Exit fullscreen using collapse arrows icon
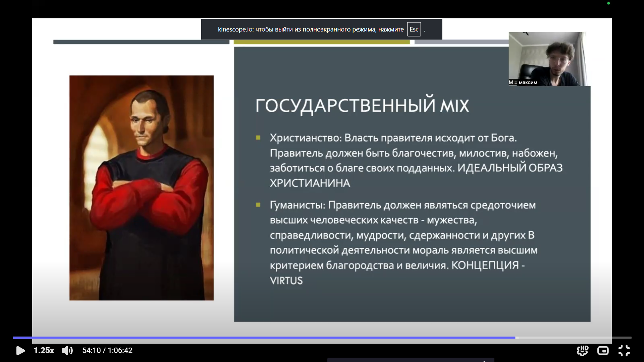Screen dimensions: 644x362 point(624,351)
